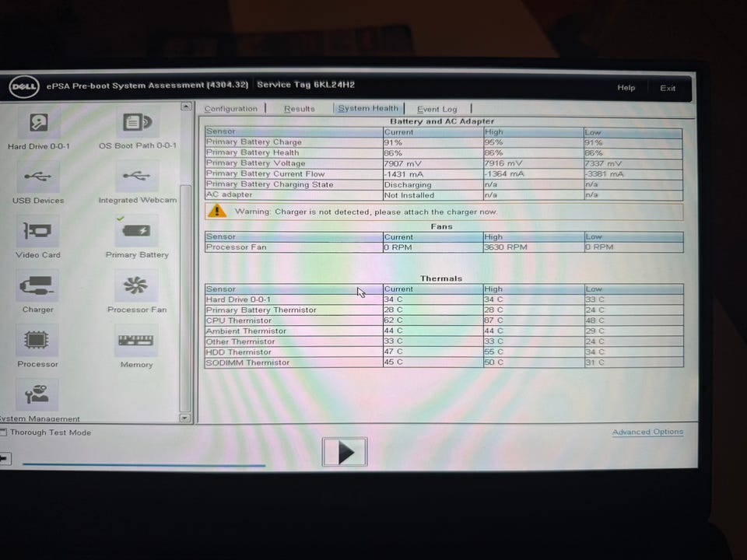Screen dimensions: 747x560
Task: Click the 87 C CPU high temperature
Action: 493,320
